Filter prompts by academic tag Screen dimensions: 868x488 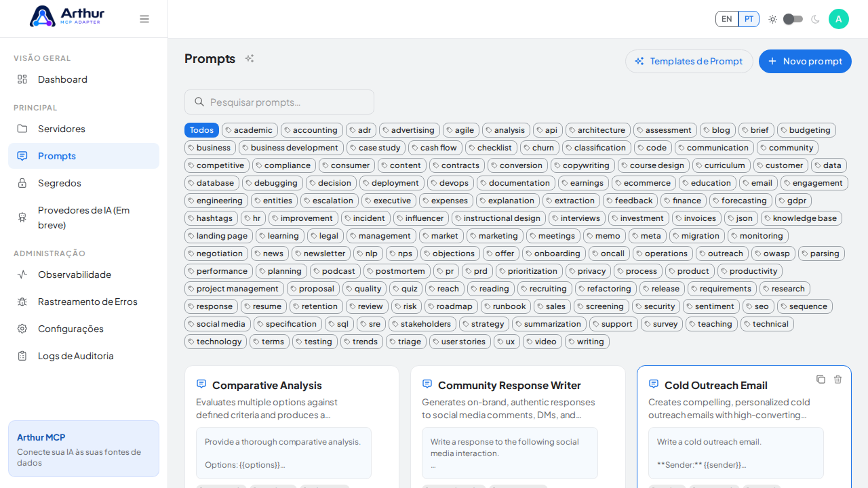coord(250,130)
